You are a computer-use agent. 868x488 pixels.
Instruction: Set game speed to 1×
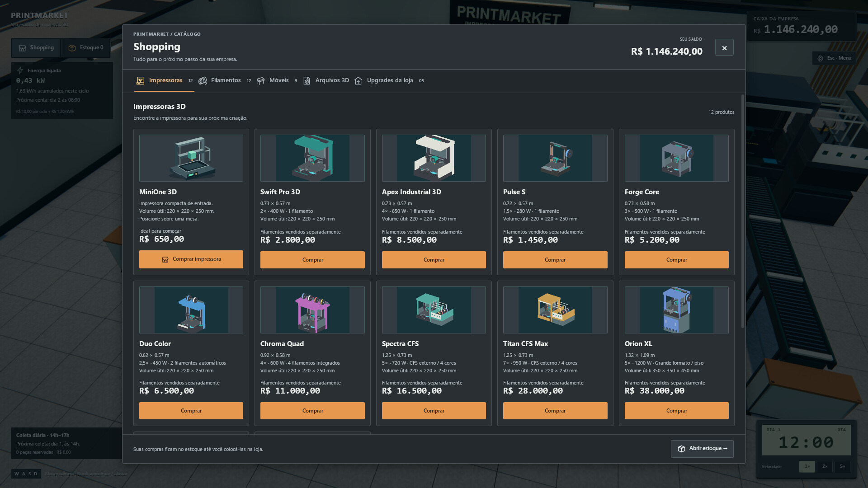807,466
